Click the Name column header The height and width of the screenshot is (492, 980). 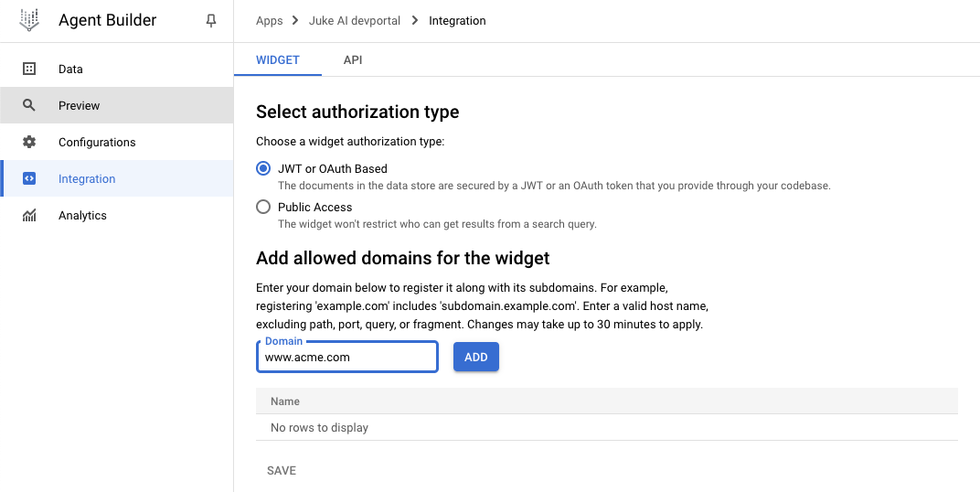285,401
